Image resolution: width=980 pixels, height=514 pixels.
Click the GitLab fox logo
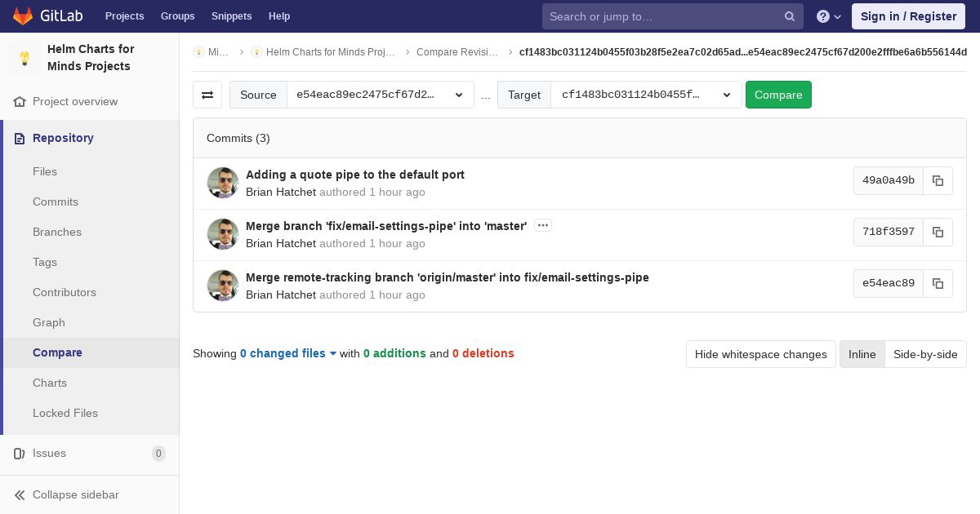point(23,16)
